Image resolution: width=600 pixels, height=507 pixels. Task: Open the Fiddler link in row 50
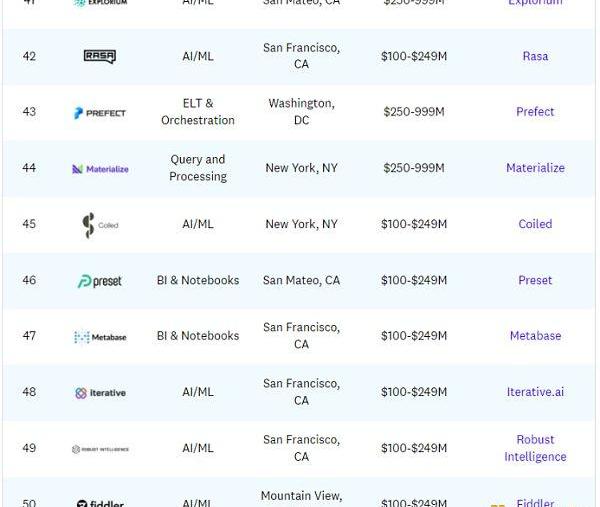click(535, 502)
